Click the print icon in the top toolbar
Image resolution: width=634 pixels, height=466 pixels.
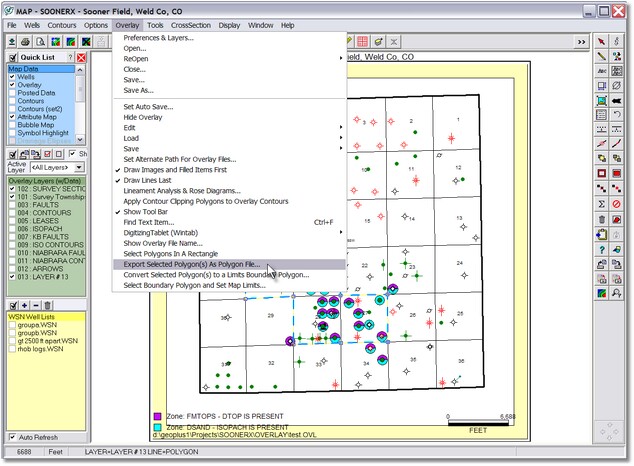coord(27,42)
